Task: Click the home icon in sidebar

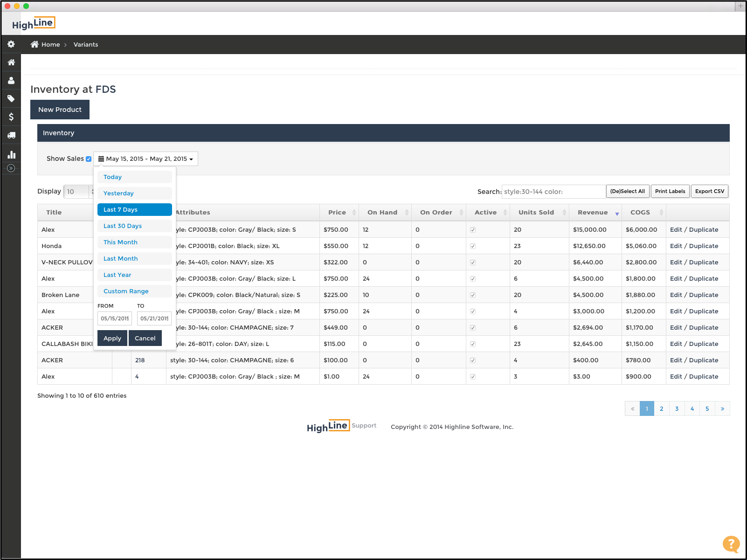Action: click(x=11, y=62)
